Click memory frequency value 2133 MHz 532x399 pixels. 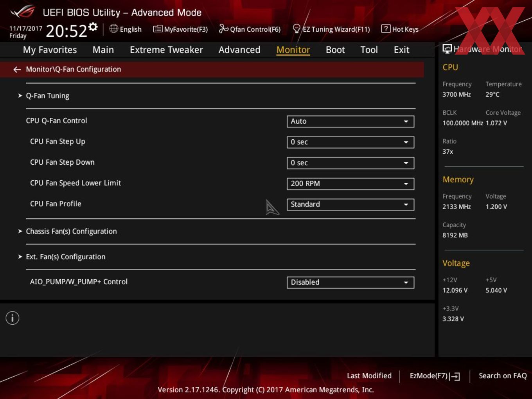[x=457, y=207]
